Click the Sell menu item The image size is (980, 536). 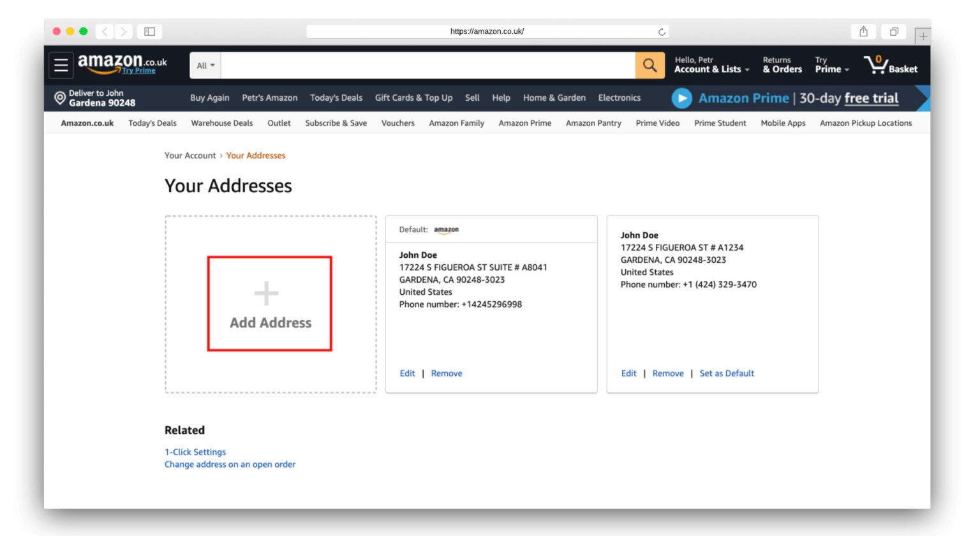[472, 98]
